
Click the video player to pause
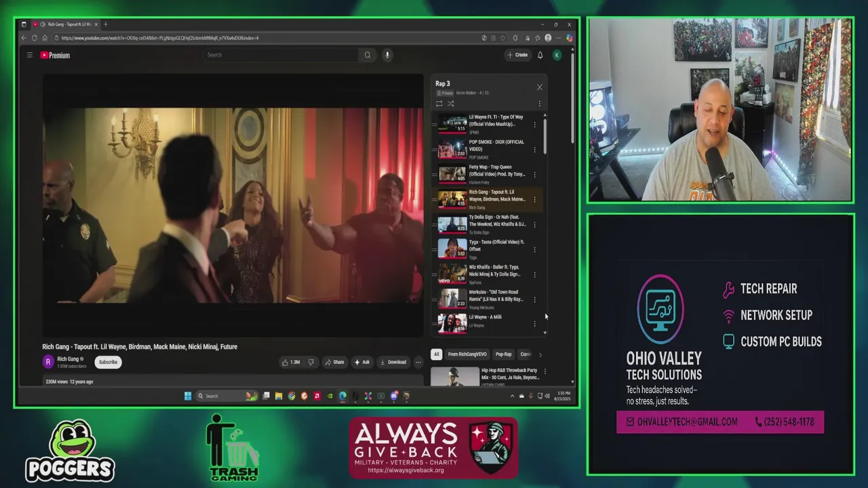[233, 205]
